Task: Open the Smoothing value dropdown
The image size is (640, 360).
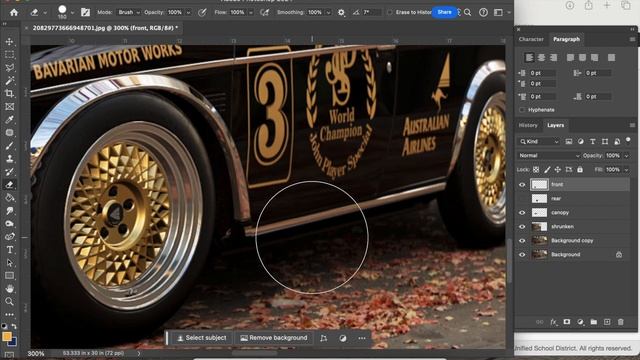Action: pyautogui.click(x=328, y=12)
